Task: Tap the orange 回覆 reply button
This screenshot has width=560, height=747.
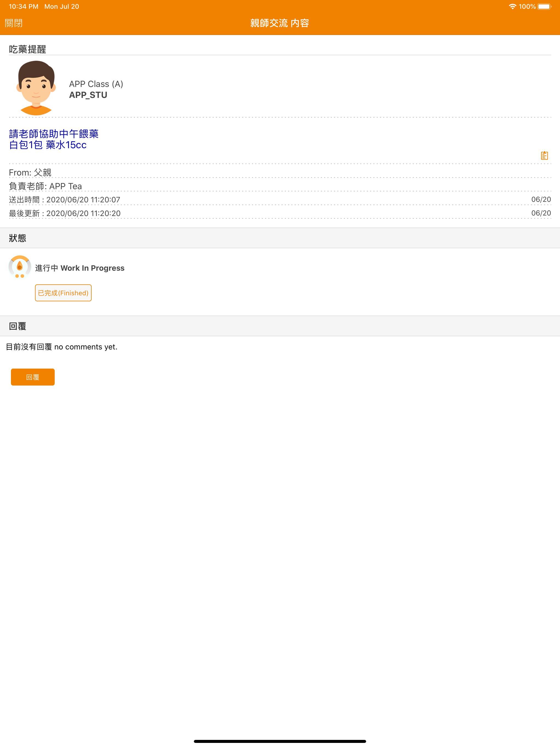Action: point(33,377)
